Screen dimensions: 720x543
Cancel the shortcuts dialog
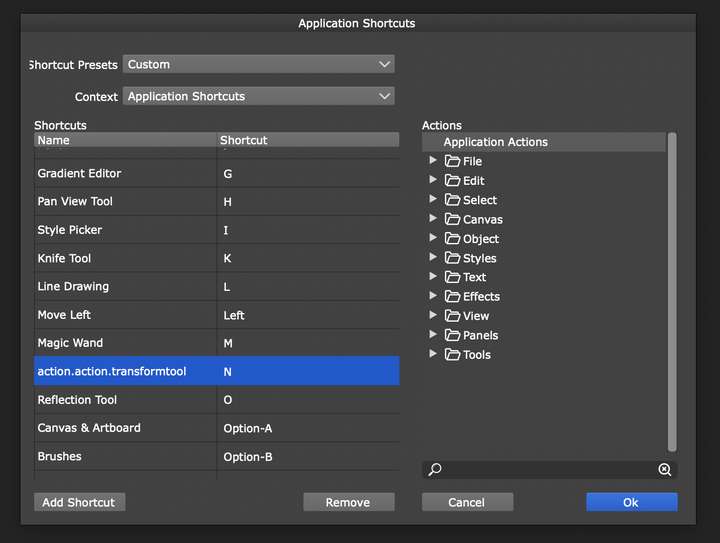[x=467, y=502]
